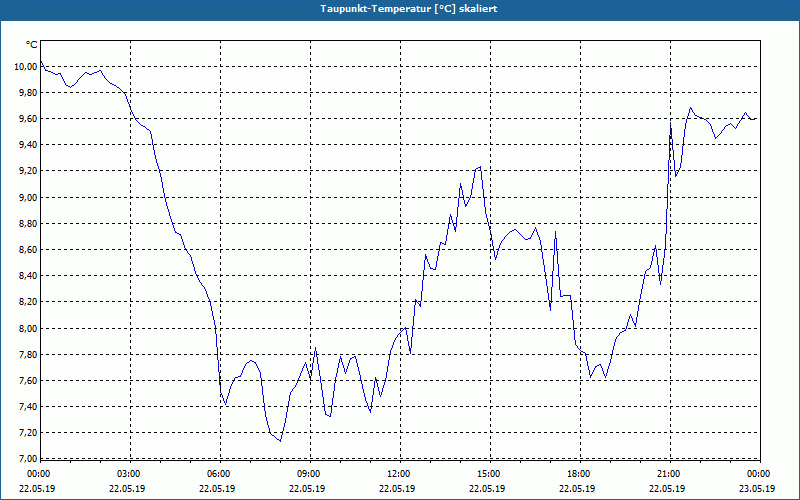Click the 8,40 y-axis value
Screen dimensions: 800x500
click(25, 276)
